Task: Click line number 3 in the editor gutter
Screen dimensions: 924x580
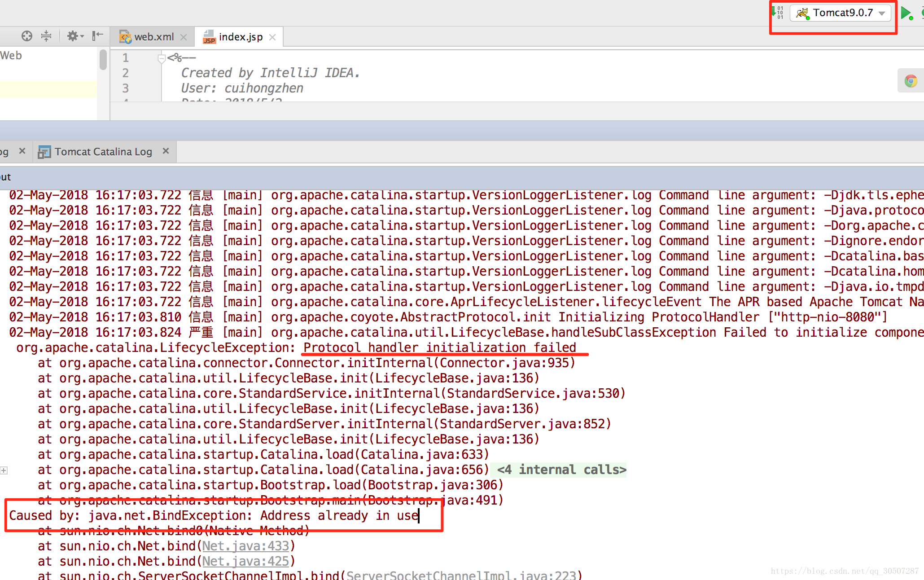Action: 125,88
